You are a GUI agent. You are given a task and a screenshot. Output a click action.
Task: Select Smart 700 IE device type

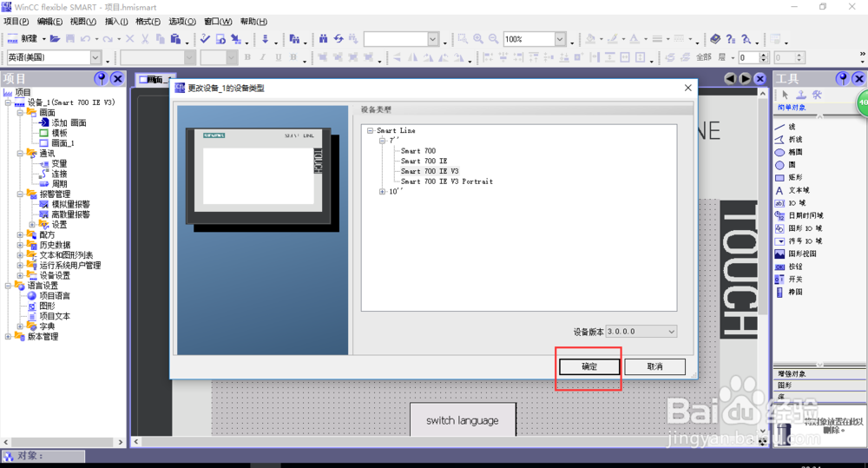click(x=424, y=161)
